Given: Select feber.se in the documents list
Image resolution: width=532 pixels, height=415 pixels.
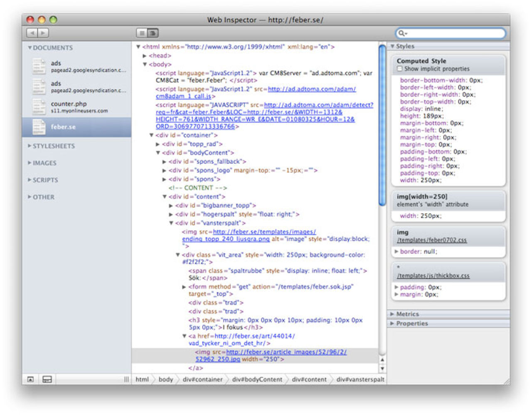Looking at the screenshot, I should click(x=63, y=127).
